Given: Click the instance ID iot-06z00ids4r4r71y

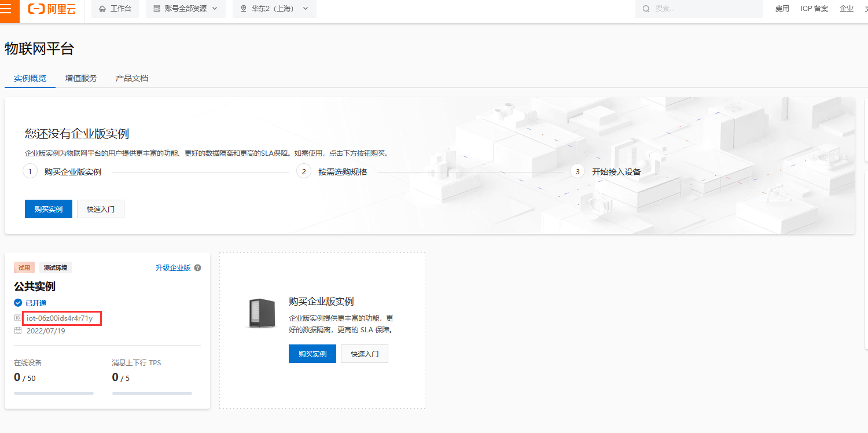Looking at the screenshot, I should (60, 318).
